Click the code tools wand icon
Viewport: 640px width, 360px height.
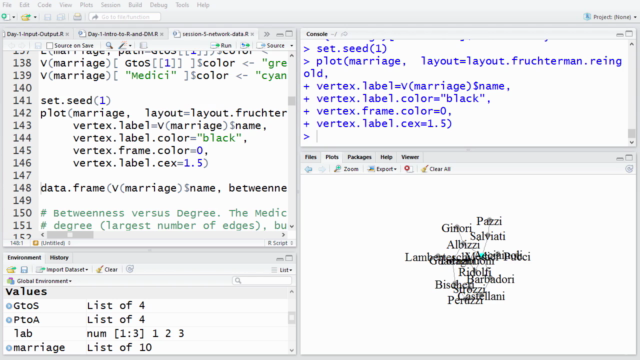point(123,45)
